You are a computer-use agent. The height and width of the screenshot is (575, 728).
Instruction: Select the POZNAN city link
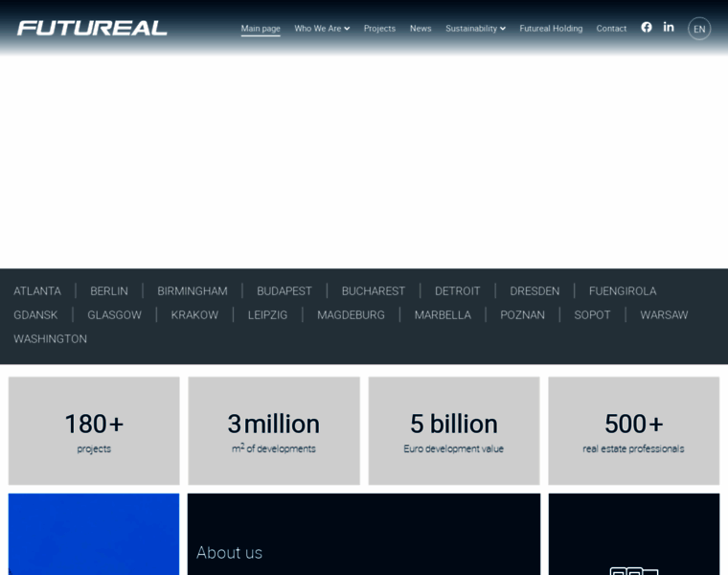point(522,315)
